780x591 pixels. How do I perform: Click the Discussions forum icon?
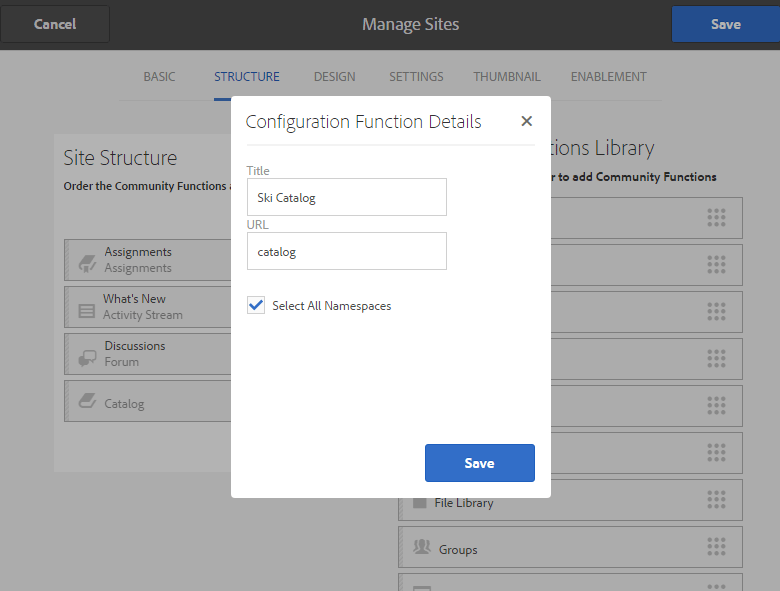pyautogui.click(x=87, y=354)
